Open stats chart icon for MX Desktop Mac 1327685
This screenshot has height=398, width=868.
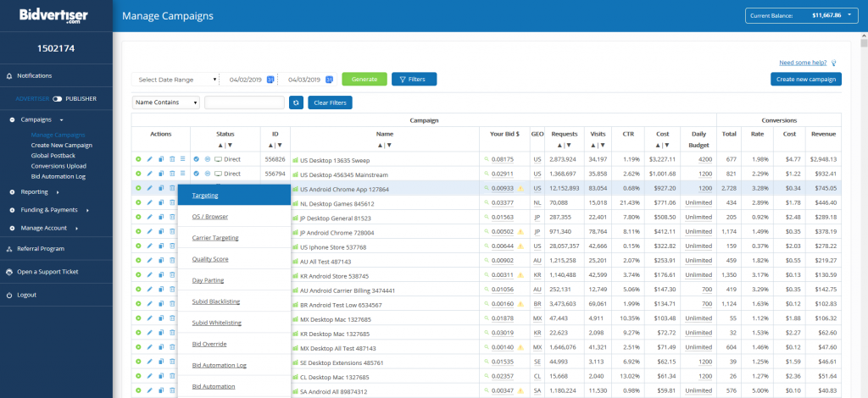point(295,318)
